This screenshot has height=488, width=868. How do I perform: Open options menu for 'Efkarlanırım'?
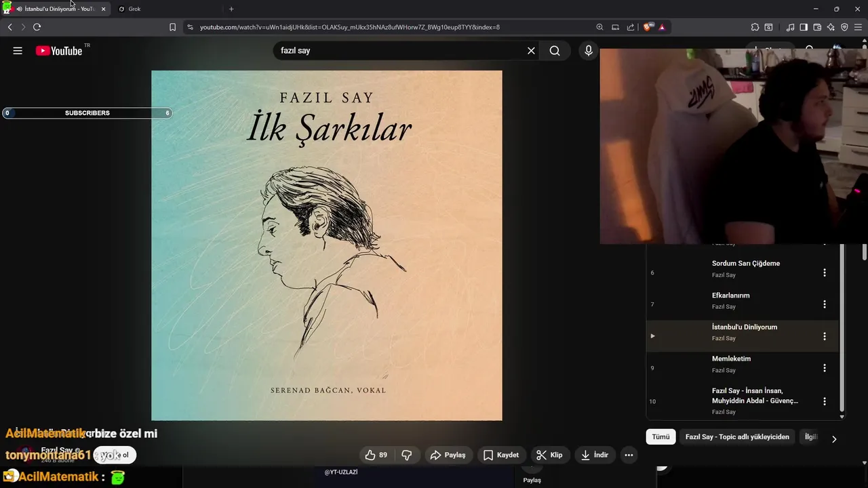coord(825,304)
